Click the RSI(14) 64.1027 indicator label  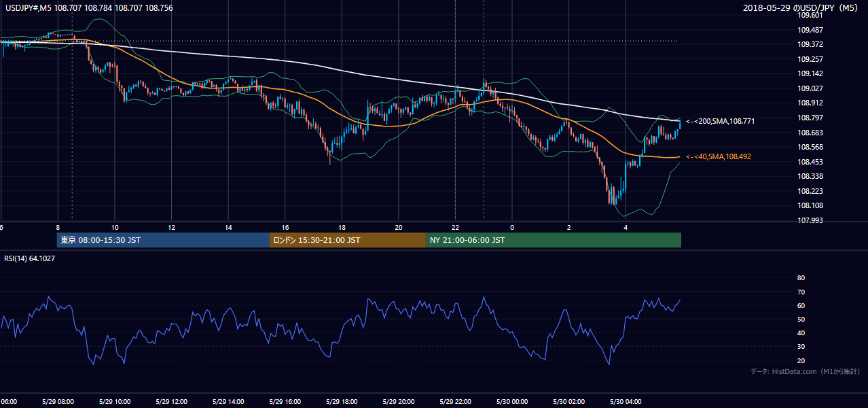click(x=29, y=258)
